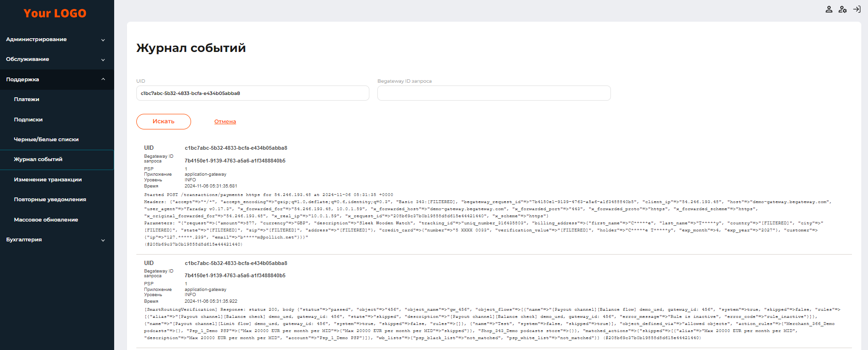Open Массовое обновление page
Viewport: 868px width, 350px height.
click(46, 220)
